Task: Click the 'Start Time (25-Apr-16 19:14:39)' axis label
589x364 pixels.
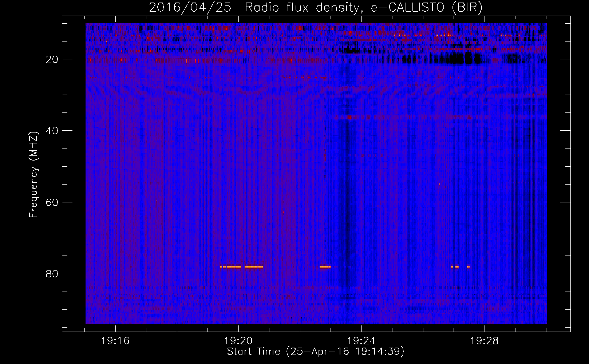Action: pyautogui.click(x=316, y=352)
